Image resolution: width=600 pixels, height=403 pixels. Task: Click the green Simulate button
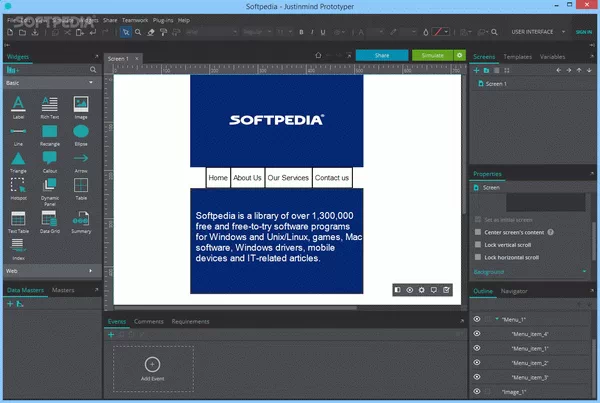[x=433, y=55]
